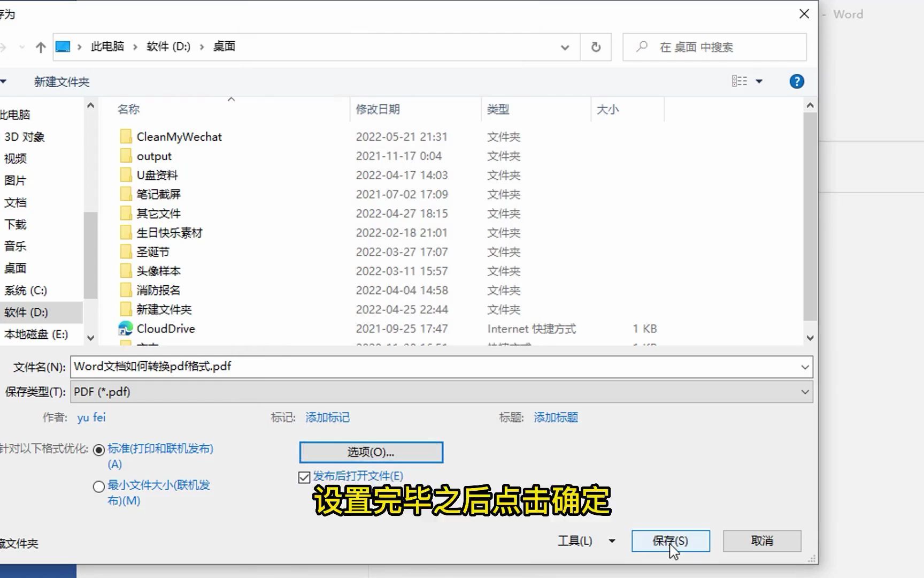Click navigation pane scrollbar down arrow
Image resolution: width=924 pixels, height=578 pixels.
tap(90, 338)
